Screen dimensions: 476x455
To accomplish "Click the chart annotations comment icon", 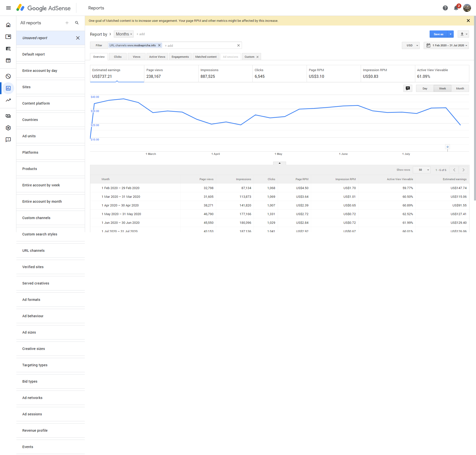I will (x=408, y=88).
